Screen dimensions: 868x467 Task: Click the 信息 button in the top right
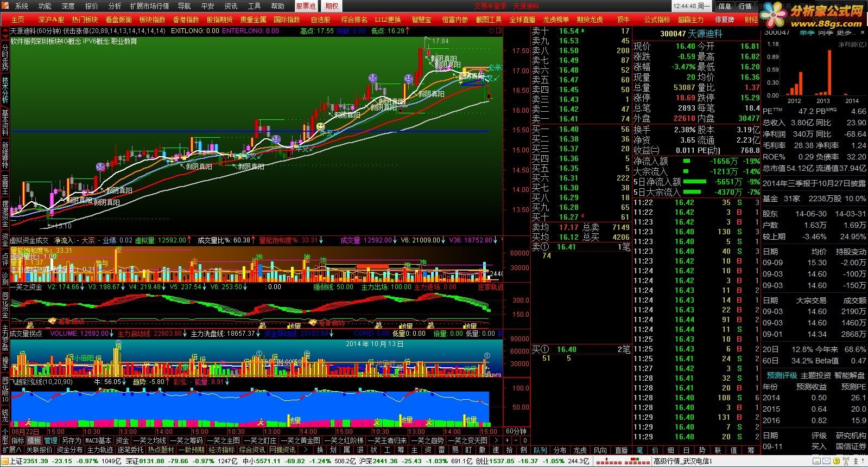click(725, 6)
